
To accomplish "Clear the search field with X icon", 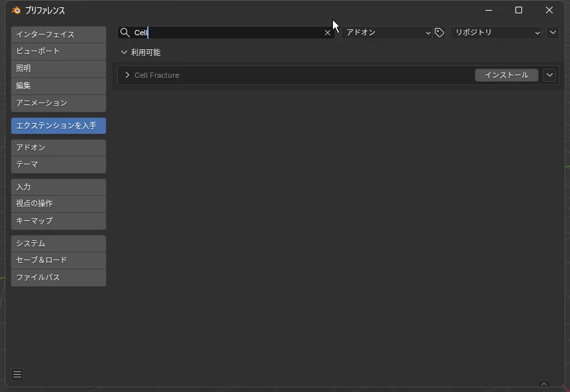I will point(328,33).
